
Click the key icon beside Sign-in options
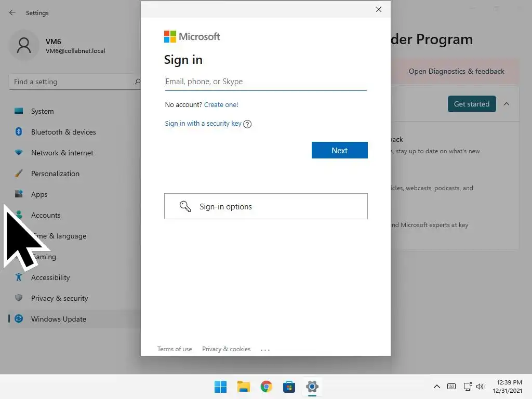[x=185, y=206]
